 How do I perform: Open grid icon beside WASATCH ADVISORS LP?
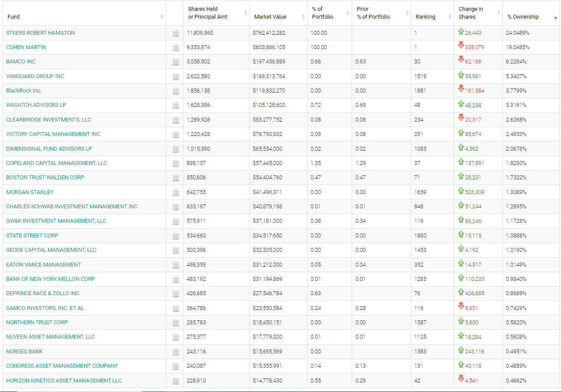[x=175, y=105]
